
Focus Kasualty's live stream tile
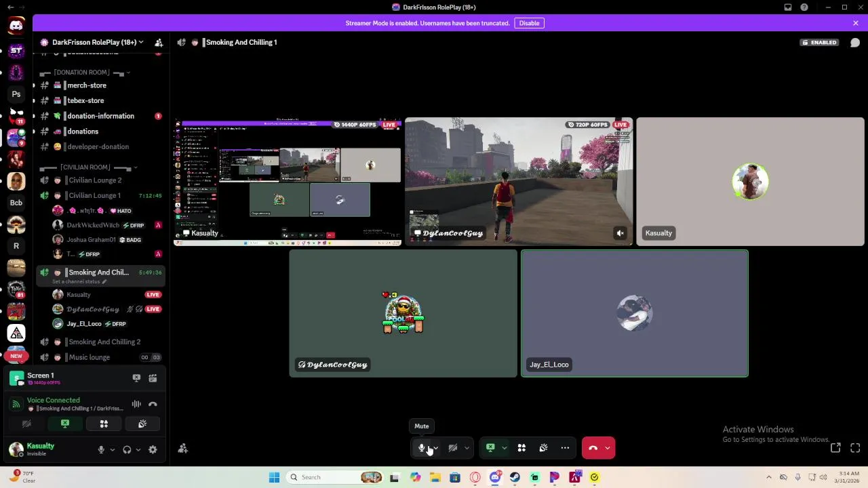click(x=288, y=182)
